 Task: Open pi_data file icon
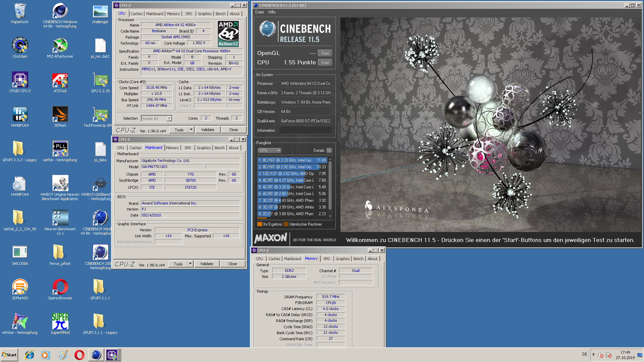(100, 152)
